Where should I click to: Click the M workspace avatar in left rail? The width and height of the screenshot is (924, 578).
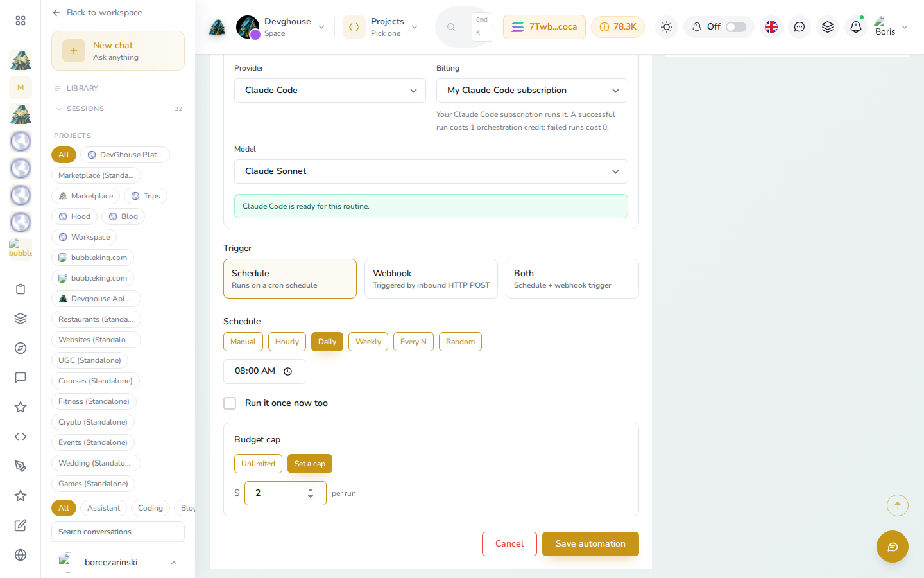(x=21, y=87)
